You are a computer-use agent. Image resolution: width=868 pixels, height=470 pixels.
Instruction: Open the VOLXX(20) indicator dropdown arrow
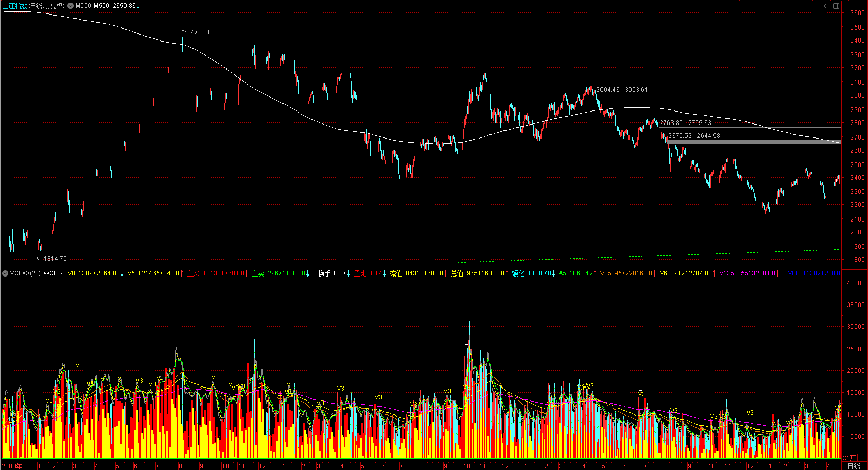tap(5, 273)
